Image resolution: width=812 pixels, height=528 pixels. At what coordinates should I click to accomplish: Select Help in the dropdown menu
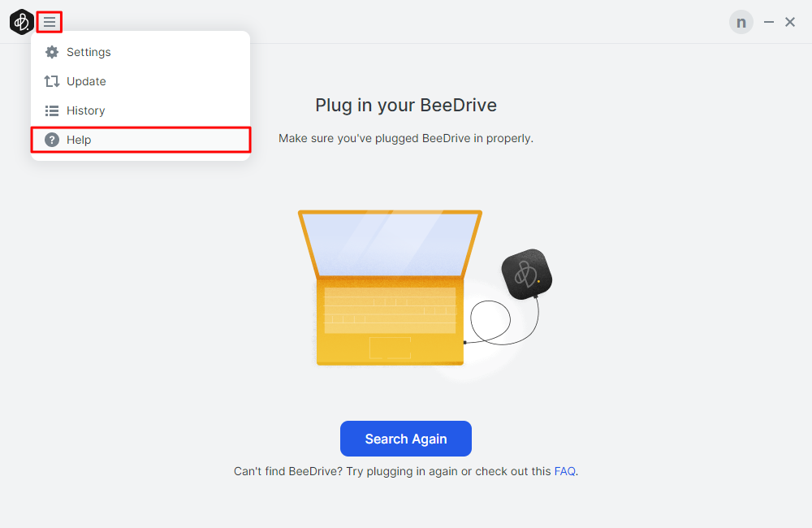79,140
